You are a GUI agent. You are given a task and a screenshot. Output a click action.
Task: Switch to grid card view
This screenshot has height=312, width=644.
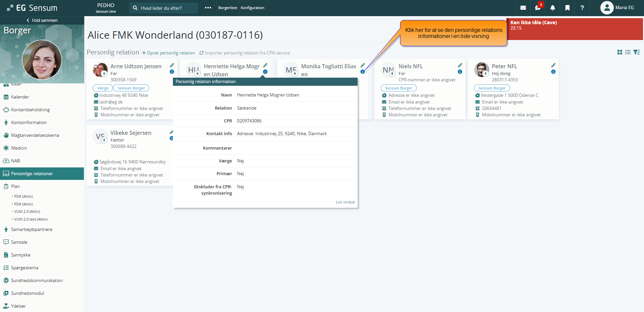(620, 52)
